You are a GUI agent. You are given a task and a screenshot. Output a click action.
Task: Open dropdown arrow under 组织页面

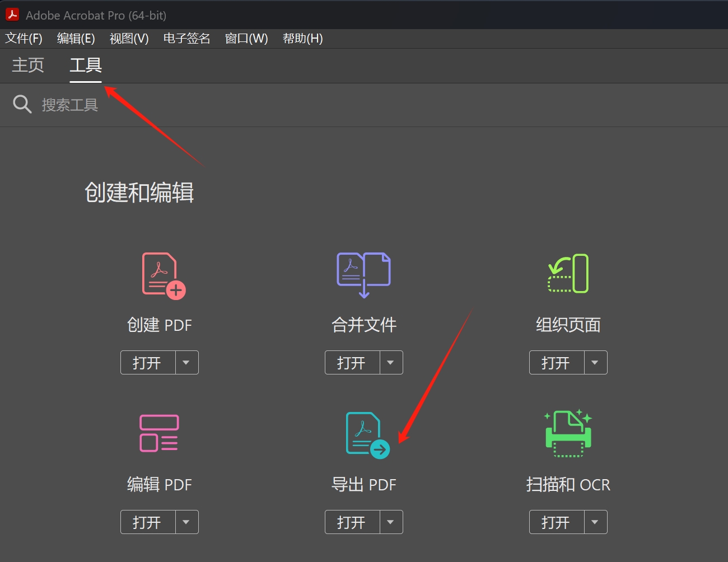(x=595, y=363)
